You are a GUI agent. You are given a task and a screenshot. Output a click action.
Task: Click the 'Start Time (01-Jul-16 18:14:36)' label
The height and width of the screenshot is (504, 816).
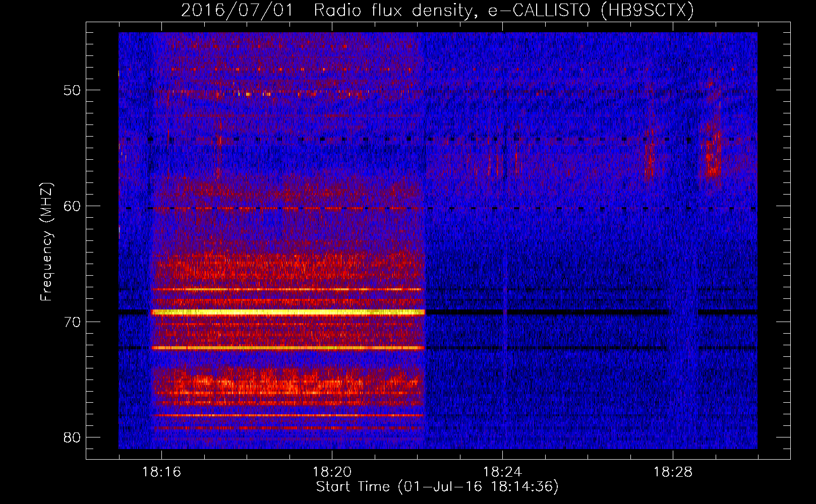tap(437, 487)
